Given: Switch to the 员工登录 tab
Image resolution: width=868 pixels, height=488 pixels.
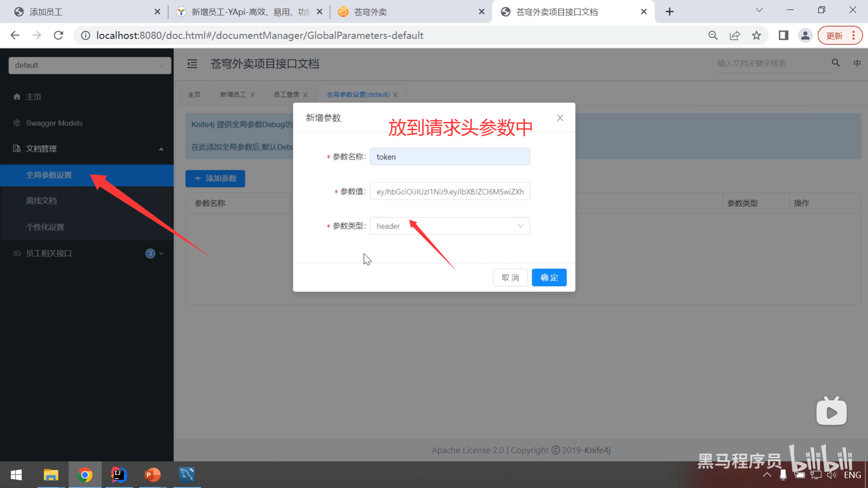Looking at the screenshot, I should pos(286,94).
